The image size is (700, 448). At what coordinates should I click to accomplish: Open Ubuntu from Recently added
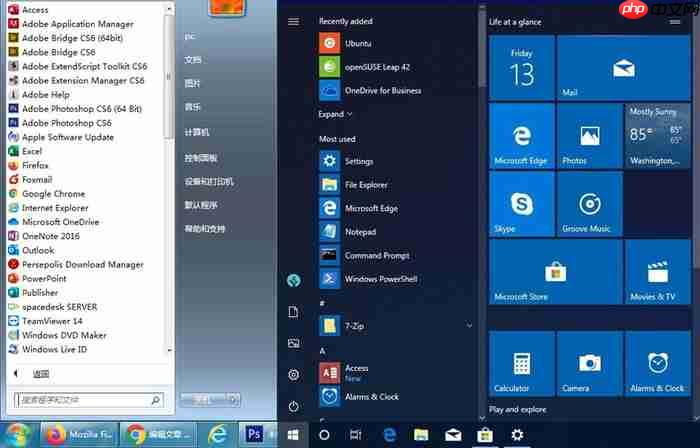pyautogui.click(x=357, y=43)
